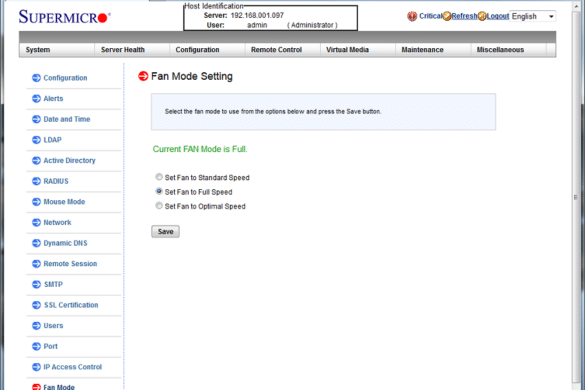Open the English language dropdown
This screenshot has height=390, width=585.
pyautogui.click(x=532, y=16)
